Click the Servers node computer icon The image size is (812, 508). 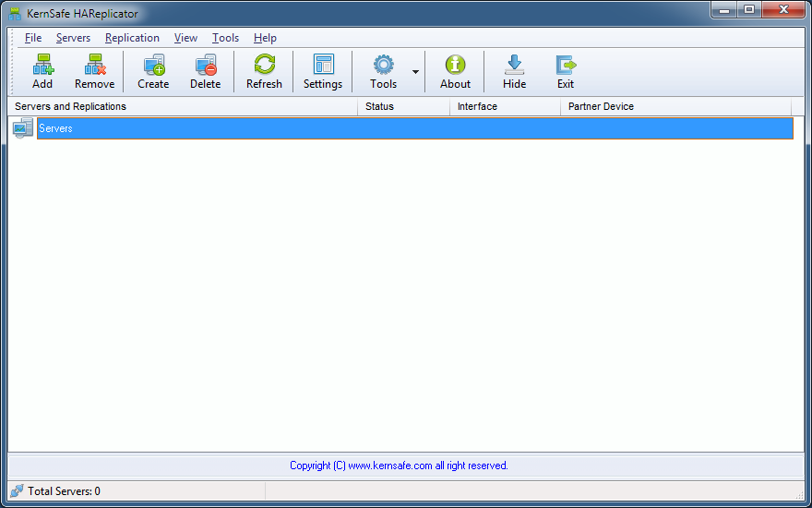pos(23,128)
